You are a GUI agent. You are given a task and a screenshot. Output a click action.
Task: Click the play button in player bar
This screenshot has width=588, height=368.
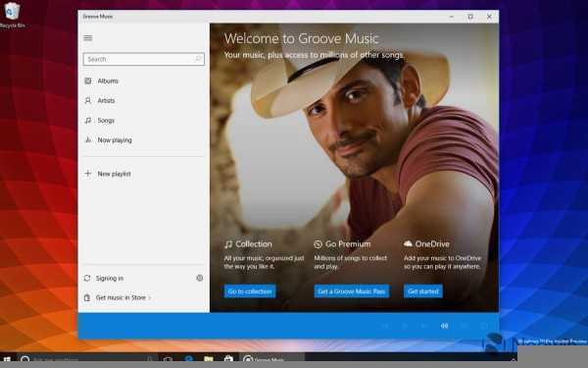(x=405, y=326)
